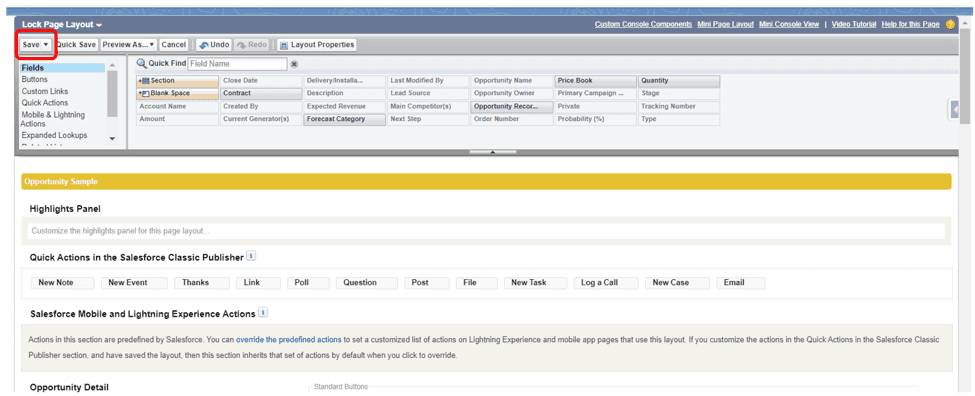Open Help for this Page link
This screenshot has width=975, height=396.
tap(910, 24)
